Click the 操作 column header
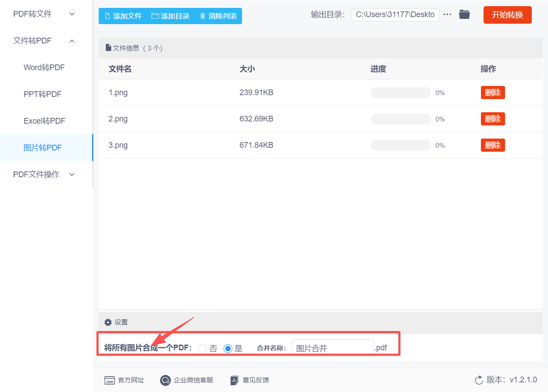 488,69
